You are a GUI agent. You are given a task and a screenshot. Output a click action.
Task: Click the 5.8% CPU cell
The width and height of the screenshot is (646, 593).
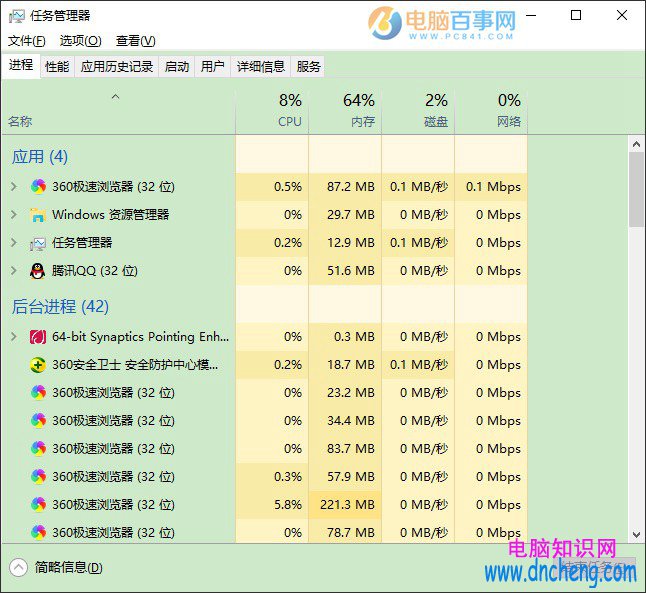pos(272,505)
